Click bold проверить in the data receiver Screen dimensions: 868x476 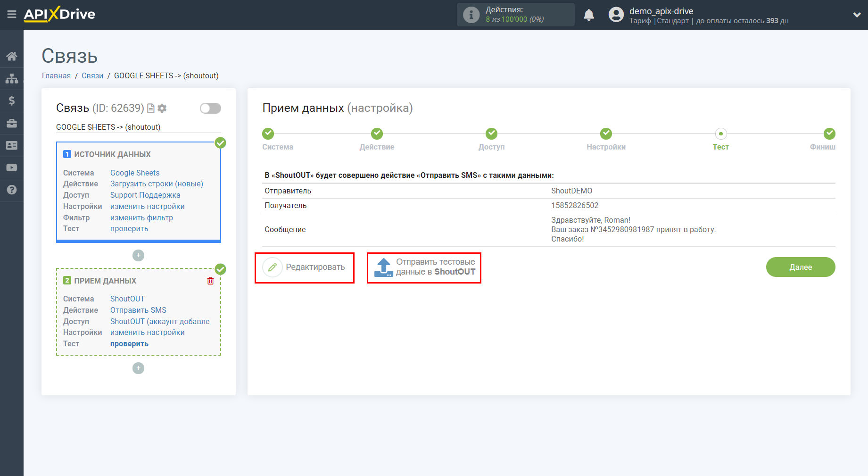[x=129, y=344]
